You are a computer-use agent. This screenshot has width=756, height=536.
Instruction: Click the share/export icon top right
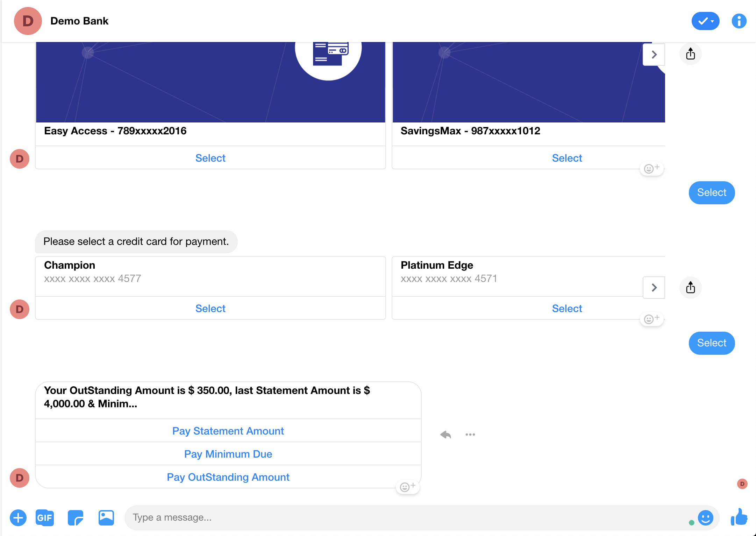pos(691,54)
